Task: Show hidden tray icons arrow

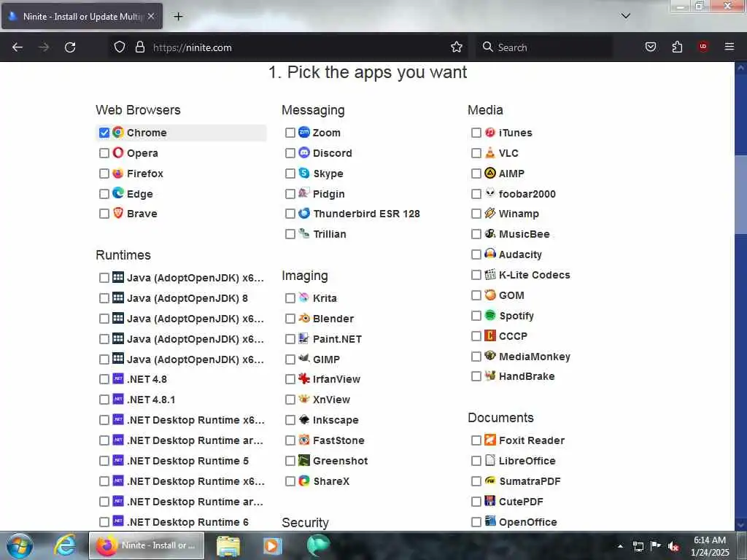Action: (x=620, y=546)
